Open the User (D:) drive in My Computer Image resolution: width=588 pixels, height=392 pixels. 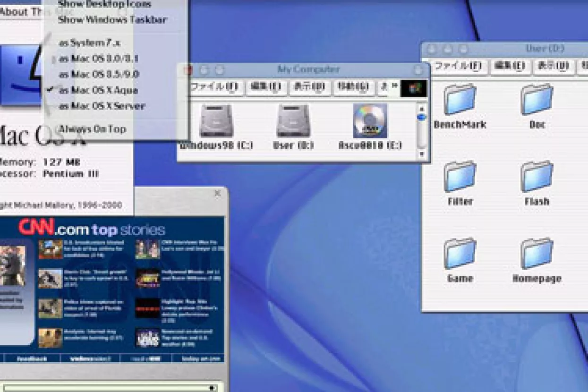[x=293, y=121]
